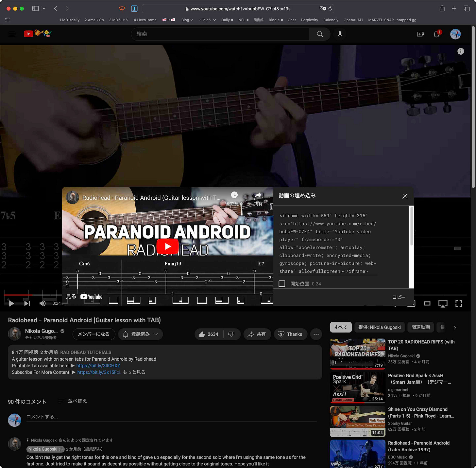
Task: Select the すべて filter chip
Action: click(341, 327)
